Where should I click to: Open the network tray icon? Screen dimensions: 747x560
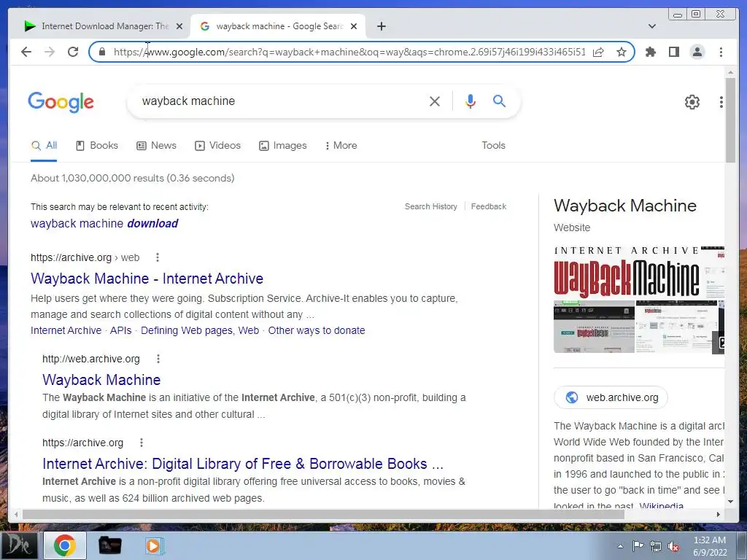tap(656, 546)
